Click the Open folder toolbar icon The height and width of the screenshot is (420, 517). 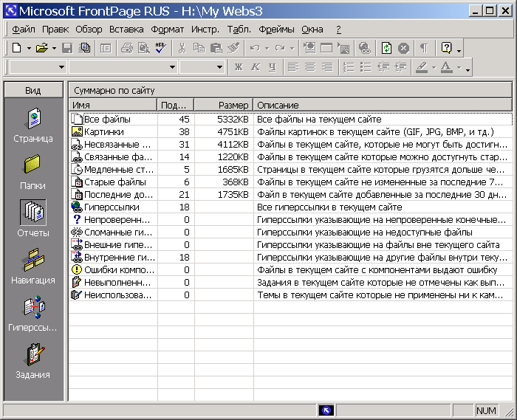(x=42, y=48)
